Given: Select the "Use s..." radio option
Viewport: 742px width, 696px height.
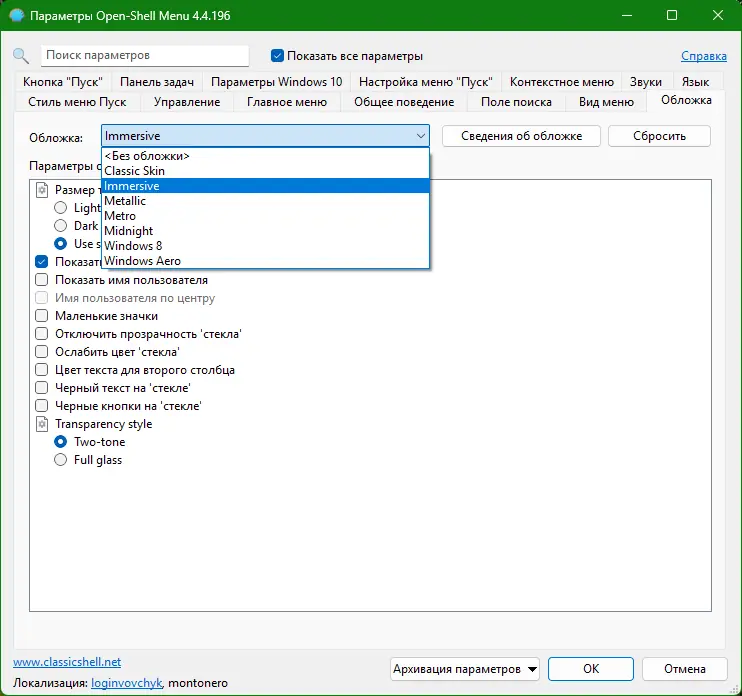Looking at the screenshot, I should [x=61, y=244].
